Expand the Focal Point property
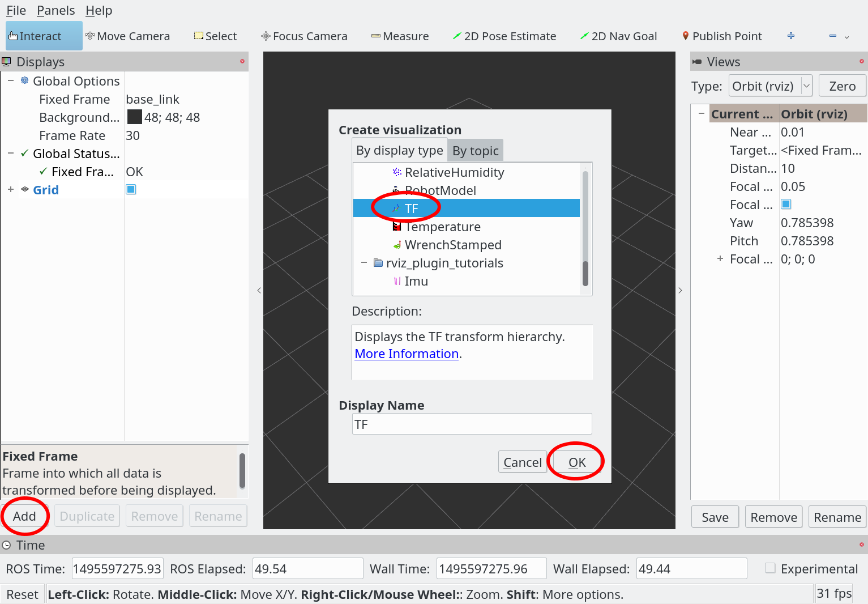868x604 pixels. (x=720, y=258)
